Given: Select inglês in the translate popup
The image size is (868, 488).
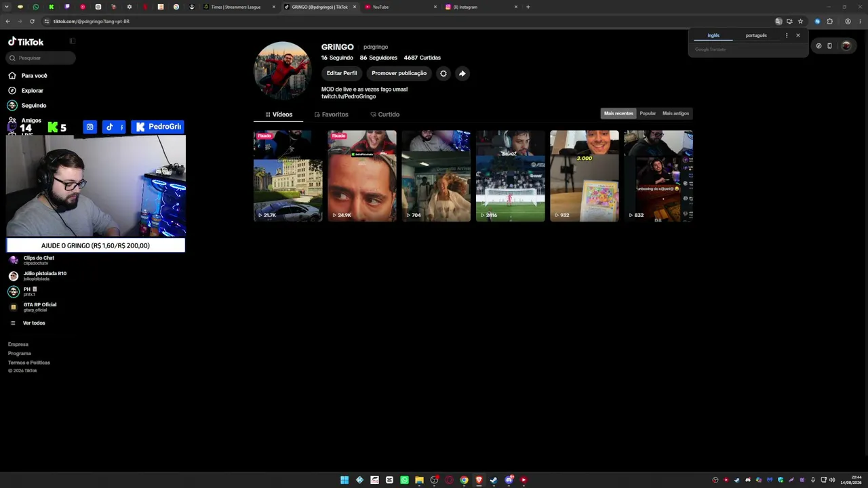Looking at the screenshot, I should [713, 35].
